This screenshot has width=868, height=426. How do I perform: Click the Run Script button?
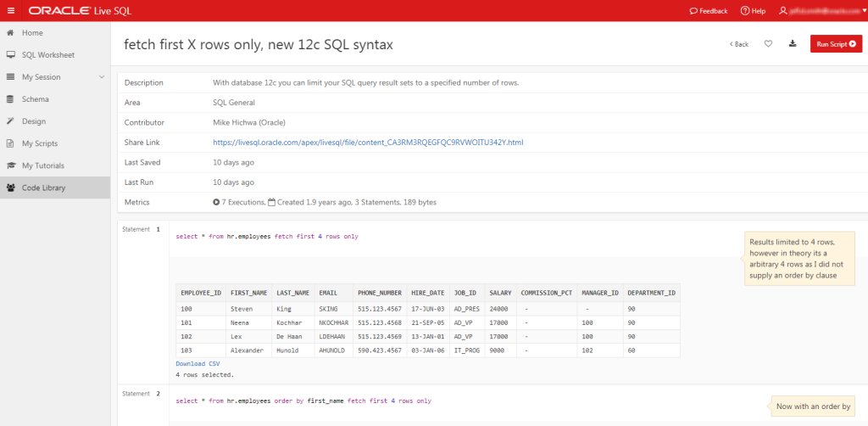[x=836, y=44]
